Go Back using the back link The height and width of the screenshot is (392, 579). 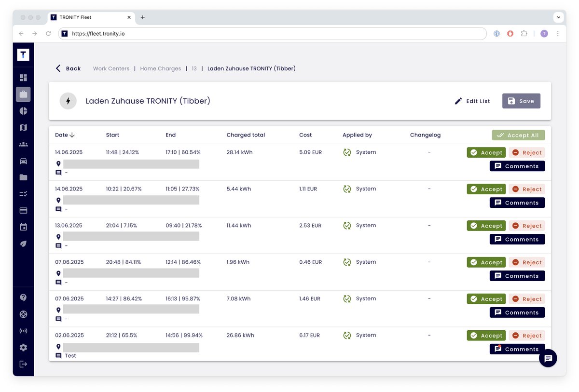pyautogui.click(x=68, y=68)
